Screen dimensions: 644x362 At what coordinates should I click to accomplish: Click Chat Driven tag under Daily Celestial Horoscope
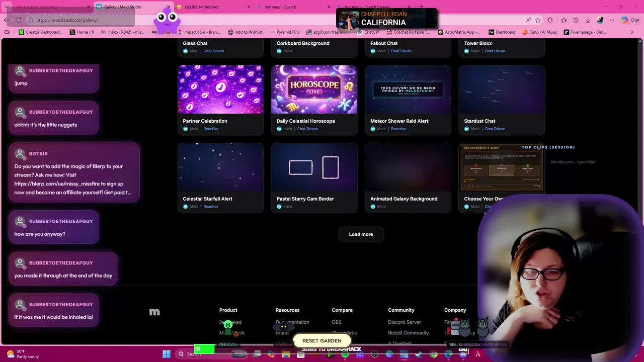pos(307,129)
